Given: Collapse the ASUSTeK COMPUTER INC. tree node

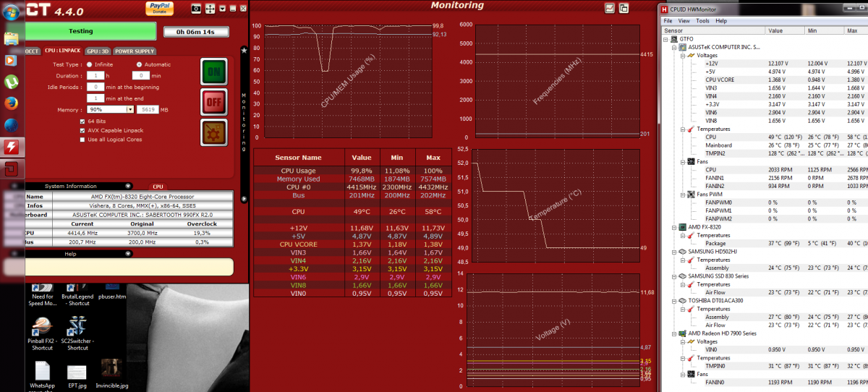Looking at the screenshot, I should (x=674, y=47).
